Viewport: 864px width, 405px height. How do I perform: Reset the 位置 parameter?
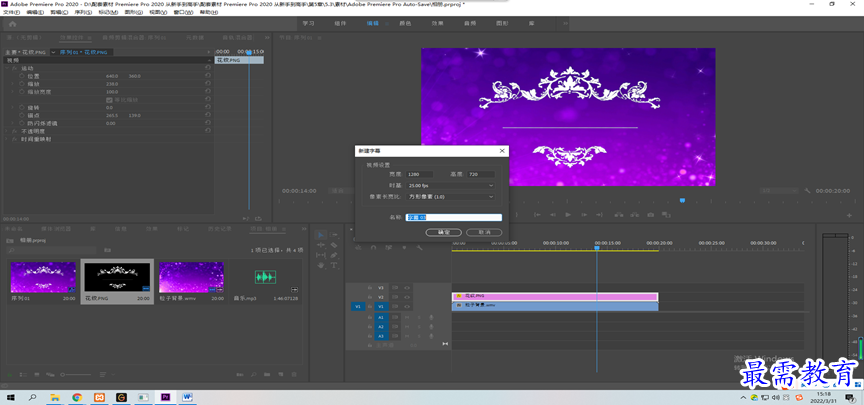208,75
